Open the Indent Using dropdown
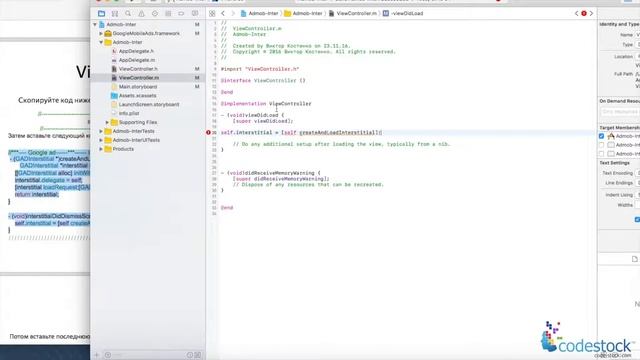The height and width of the screenshot is (360, 640). pos(637,195)
